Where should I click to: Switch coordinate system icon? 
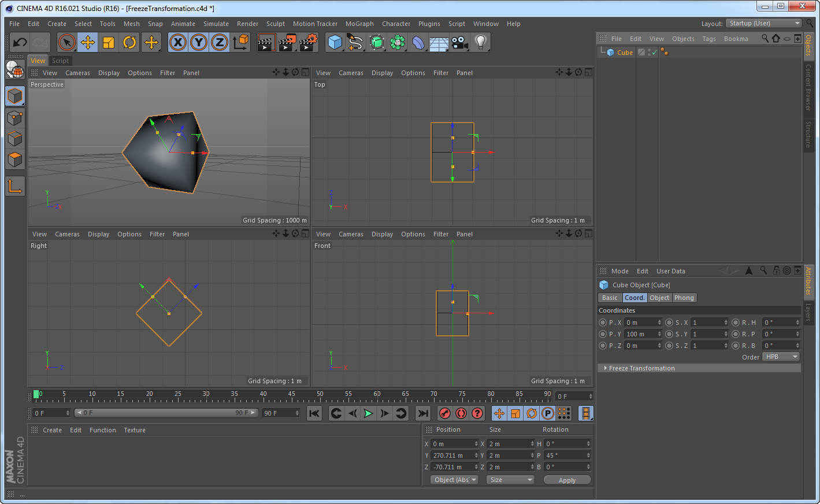pyautogui.click(x=240, y=42)
